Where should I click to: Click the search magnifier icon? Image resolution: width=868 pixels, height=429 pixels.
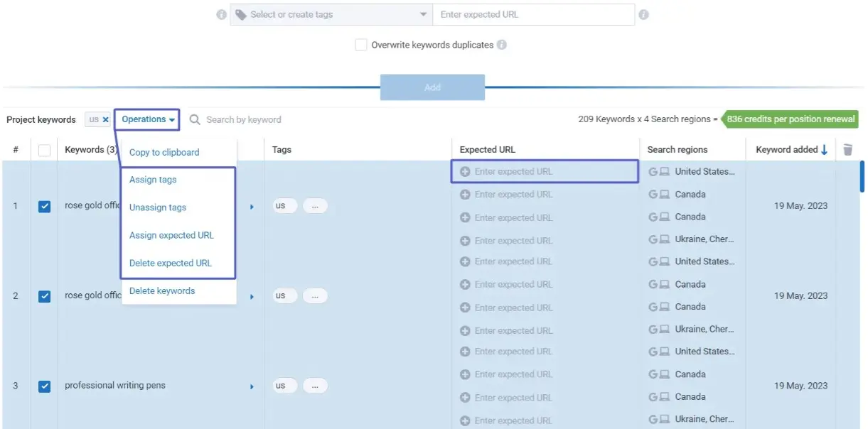coord(195,119)
